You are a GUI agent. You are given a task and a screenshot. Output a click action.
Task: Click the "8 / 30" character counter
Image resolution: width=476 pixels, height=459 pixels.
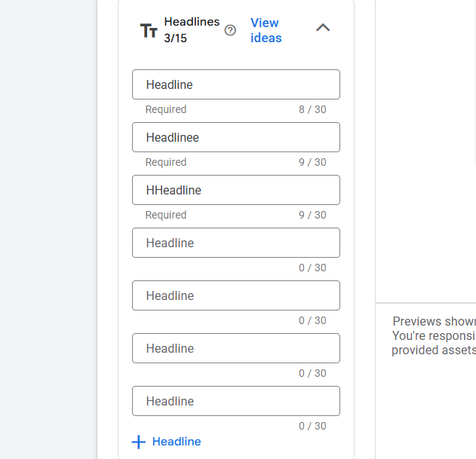pyautogui.click(x=312, y=109)
